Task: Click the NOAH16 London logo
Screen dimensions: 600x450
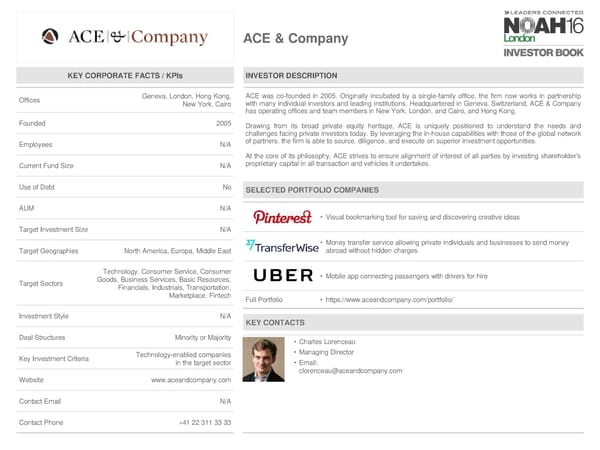Action: click(x=542, y=27)
